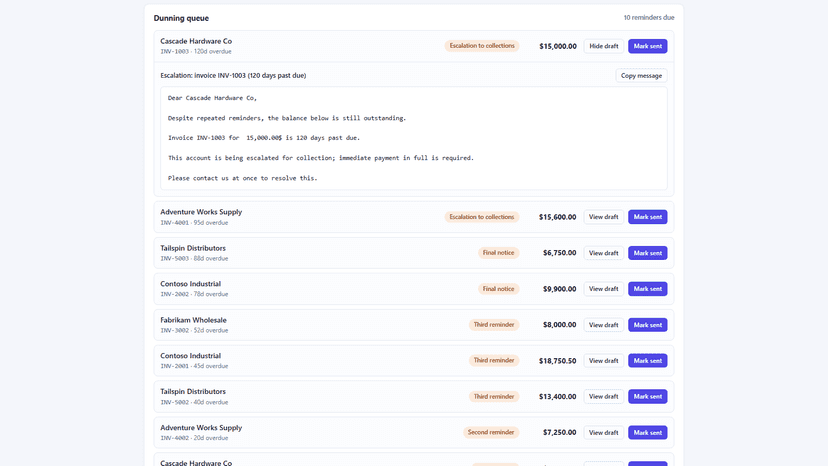View draft for Contoso Industrial INV-2002
The width and height of the screenshot is (828, 466).
click(604, 289)
